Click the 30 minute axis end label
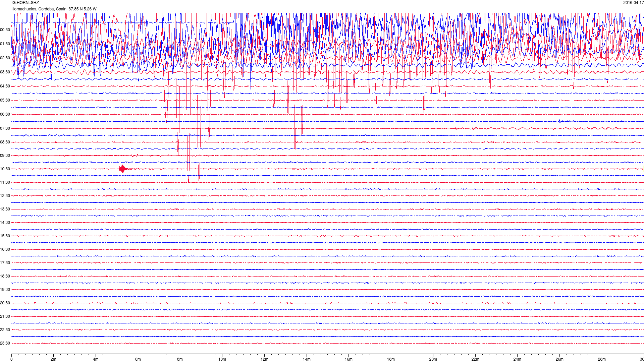644x362 pixels. tap(641, 359)
